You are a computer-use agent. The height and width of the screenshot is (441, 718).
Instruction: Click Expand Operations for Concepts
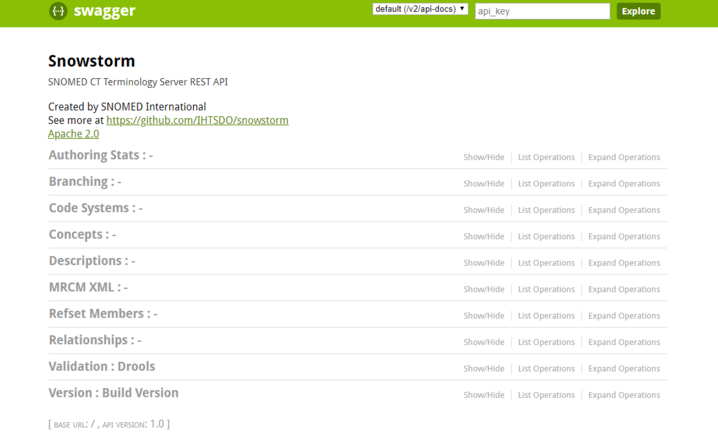(624, 236)
